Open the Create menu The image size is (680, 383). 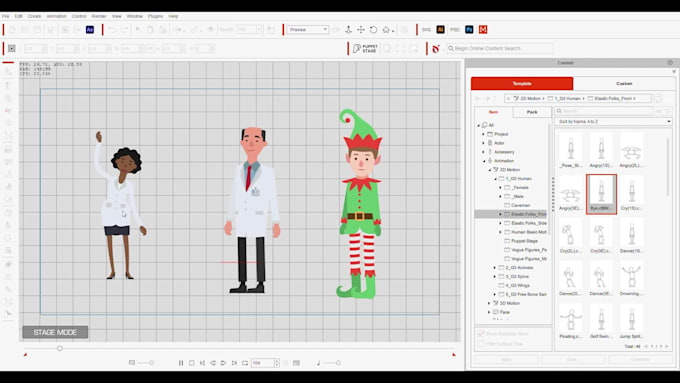34,16
